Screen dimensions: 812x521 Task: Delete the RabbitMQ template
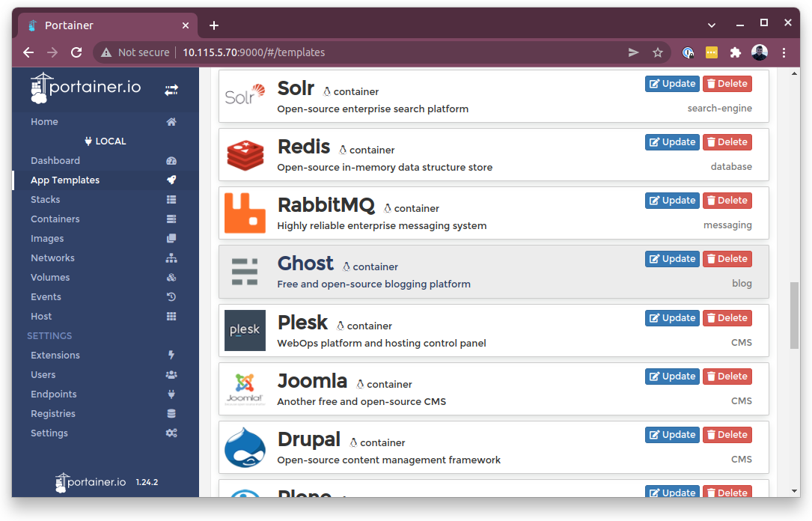click(727, 201)
